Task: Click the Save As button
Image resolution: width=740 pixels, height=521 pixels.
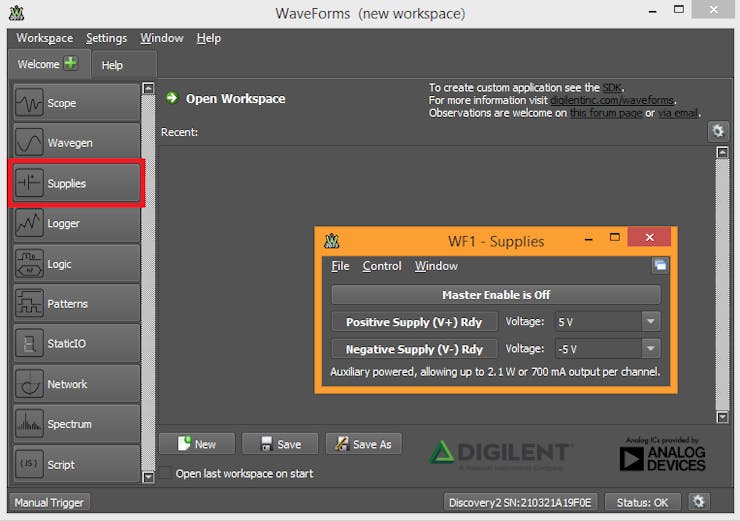Action: (x=363, y=444)
